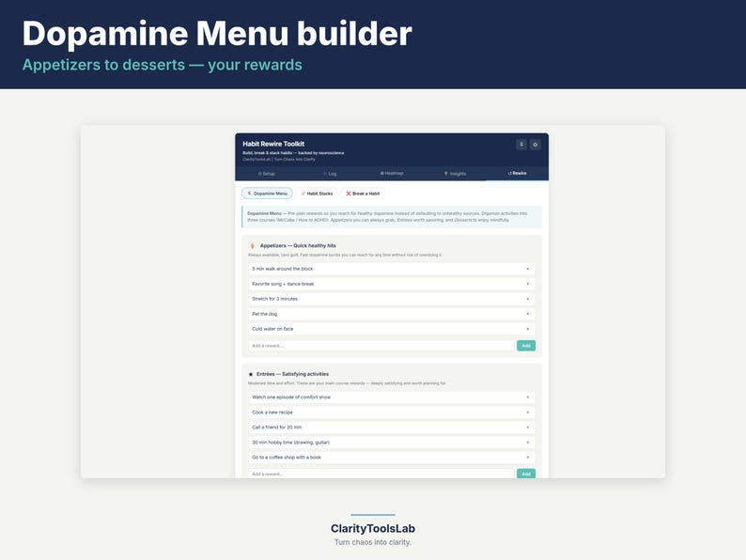
Task: Delete the 'Cook a new recipe' reward
Action: [528, 412]
